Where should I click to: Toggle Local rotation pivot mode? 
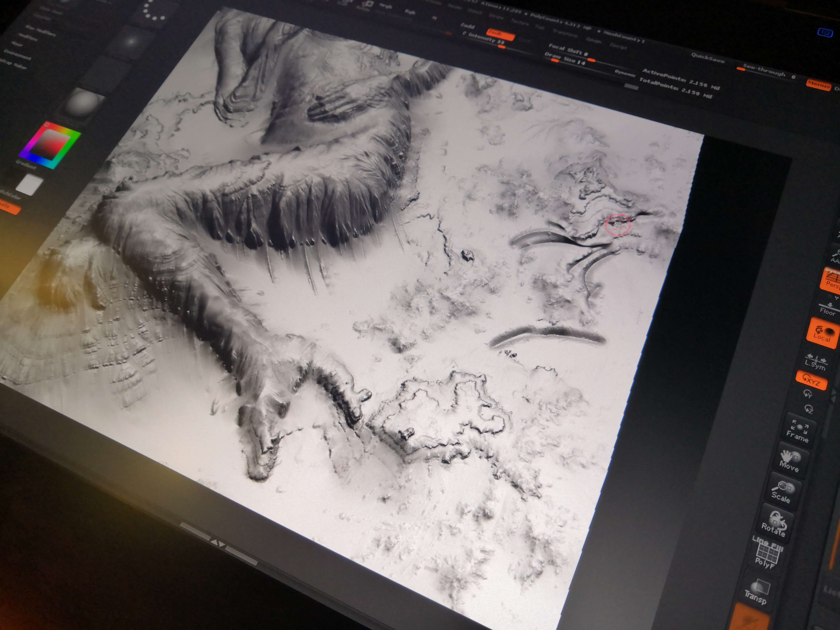click(x=823, y=333)
